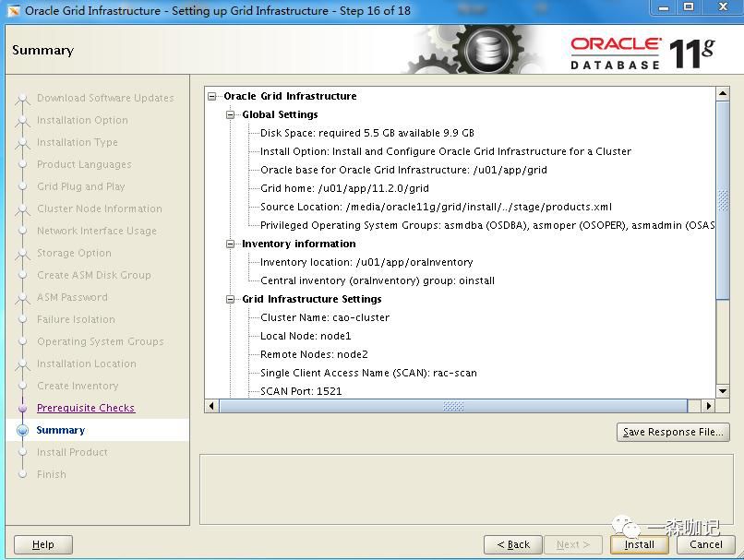Click the Create Inventory step
The image size is (744, 560).
(78, 386)
